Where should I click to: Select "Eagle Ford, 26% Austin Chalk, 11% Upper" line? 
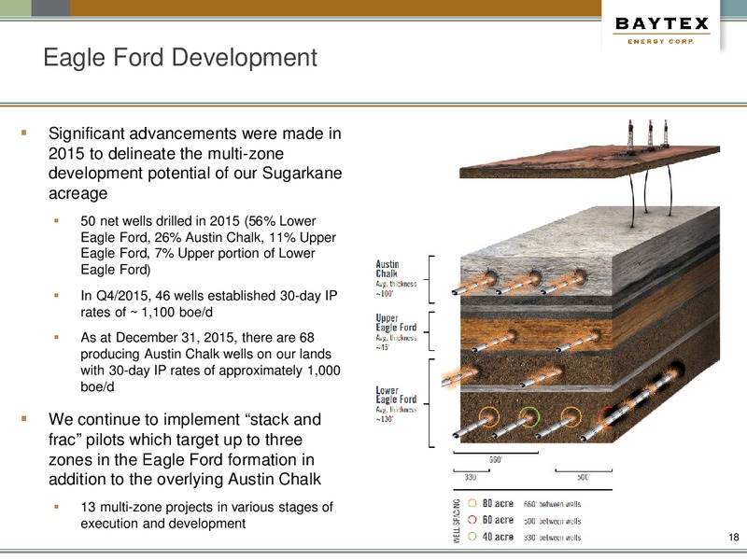coord(208,237)
